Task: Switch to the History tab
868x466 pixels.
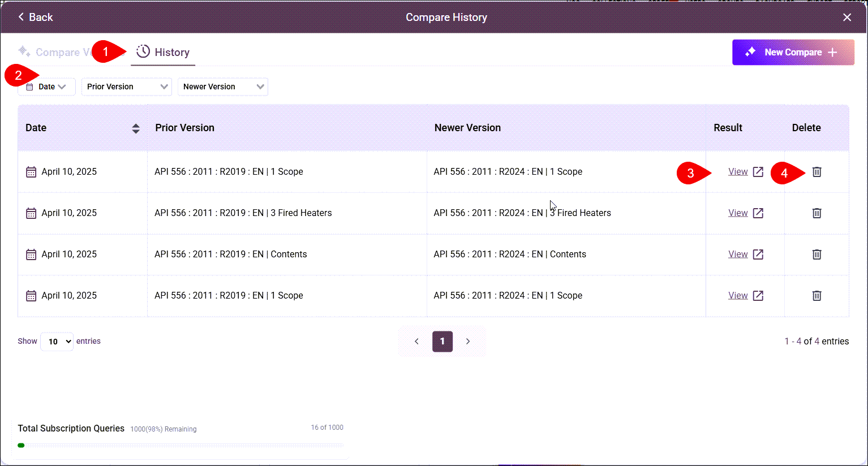Action: click(163, 52)
